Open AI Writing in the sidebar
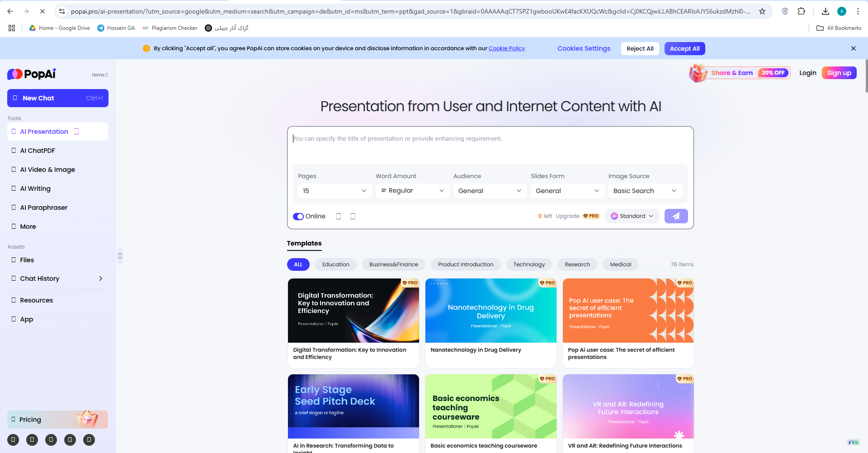This screenshot has width=868, height=453. [x=57, y=189]
